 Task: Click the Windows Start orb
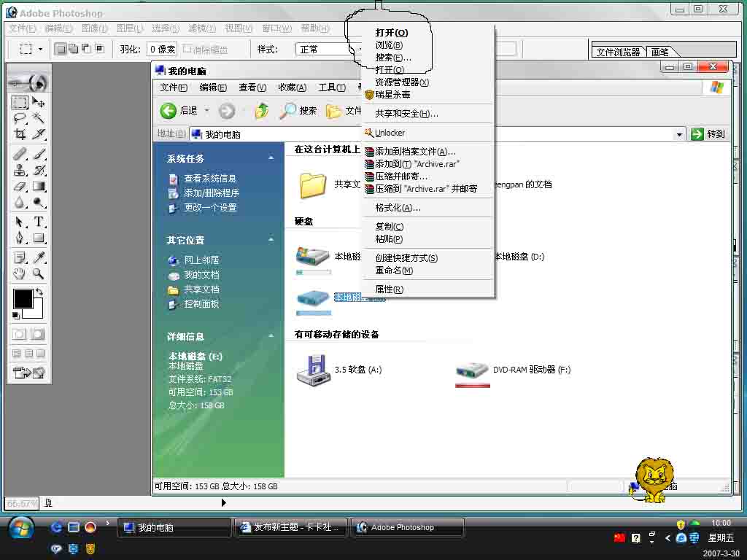coord(20,529)
